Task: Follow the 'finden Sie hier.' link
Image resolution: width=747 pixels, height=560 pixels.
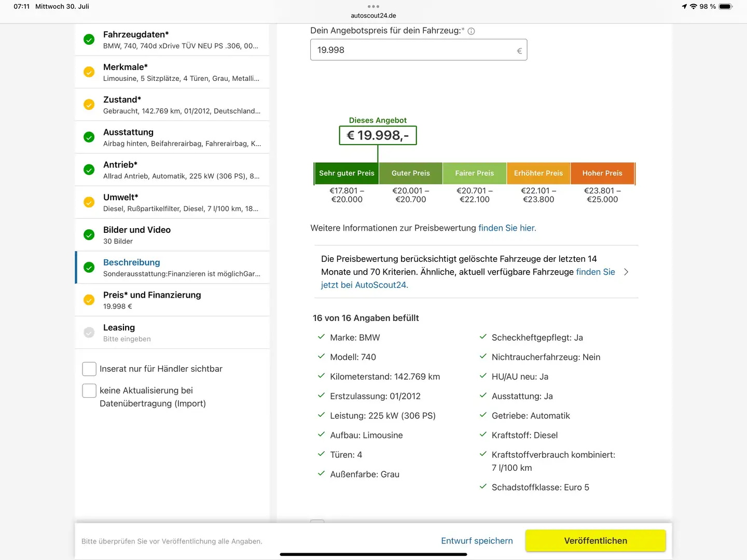Action: pos(507,228)
